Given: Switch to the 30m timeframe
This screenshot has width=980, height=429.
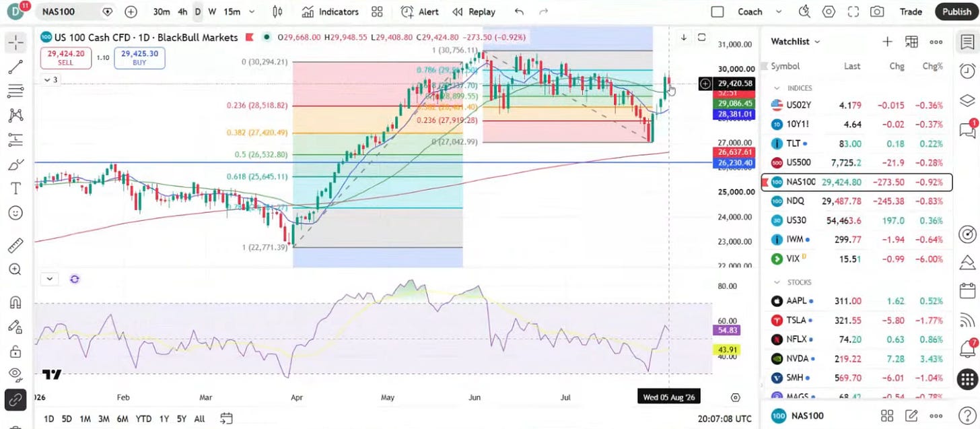Looking at the screenshot, I should coord(161,11).
